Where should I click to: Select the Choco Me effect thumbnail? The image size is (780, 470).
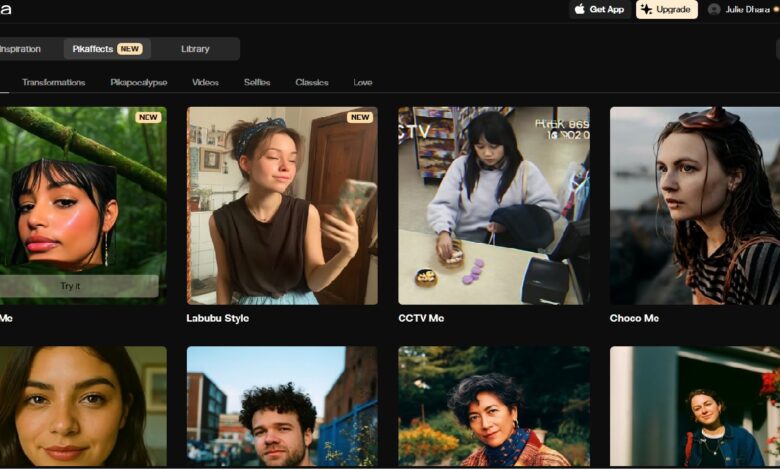tap(694, 205)
